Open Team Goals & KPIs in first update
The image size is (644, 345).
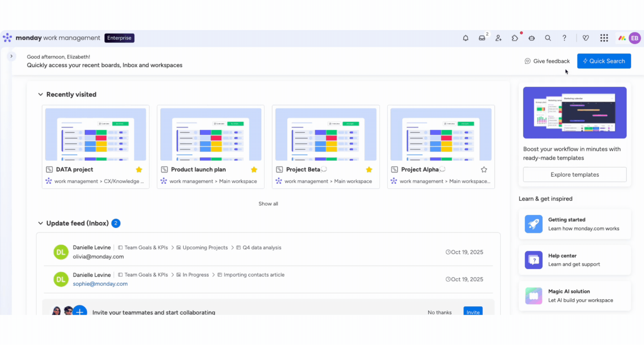tap(143, 248)
